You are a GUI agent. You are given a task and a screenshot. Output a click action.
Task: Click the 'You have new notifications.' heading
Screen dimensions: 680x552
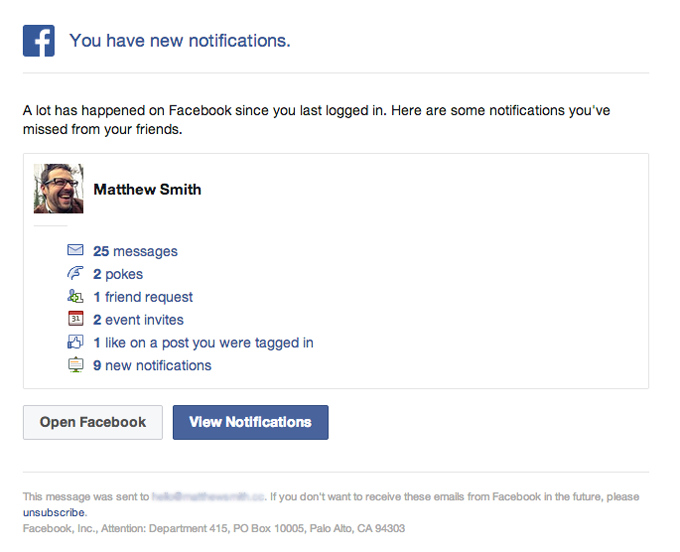[x=180, y=41]
